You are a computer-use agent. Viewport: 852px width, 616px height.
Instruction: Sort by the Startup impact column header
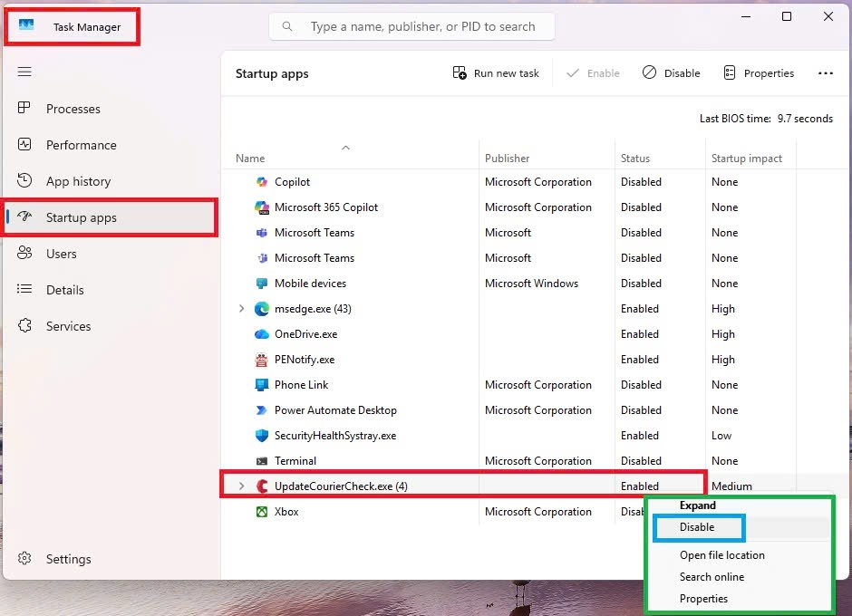click(747, 158)
